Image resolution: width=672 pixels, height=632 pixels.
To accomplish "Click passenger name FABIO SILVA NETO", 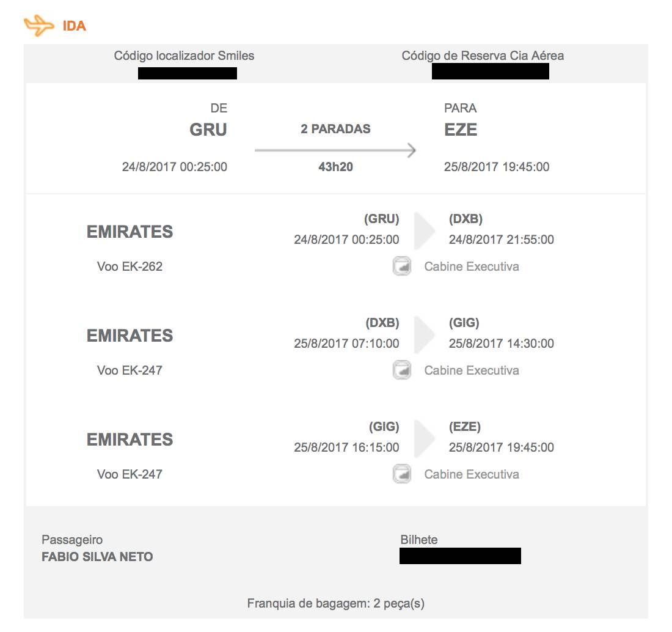I will [97, 557].
